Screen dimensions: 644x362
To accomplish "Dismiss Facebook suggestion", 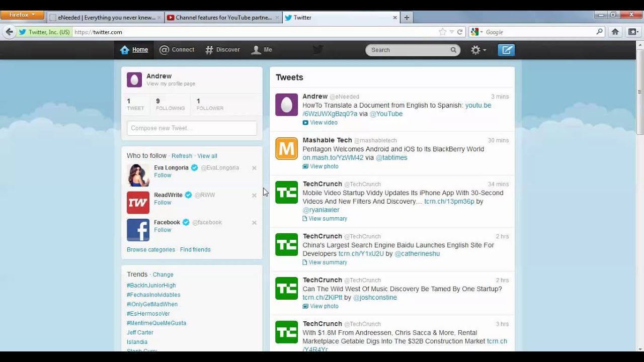I will click(x=254, y=222).
